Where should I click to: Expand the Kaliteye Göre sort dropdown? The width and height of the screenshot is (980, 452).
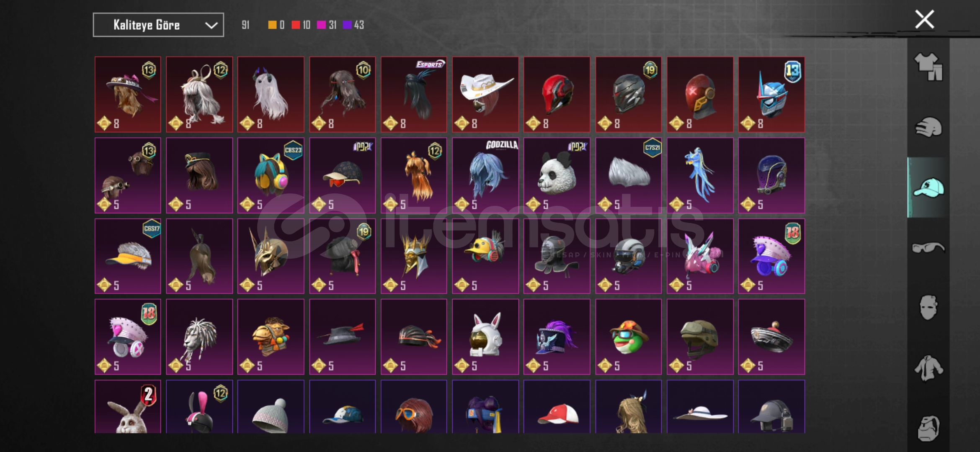[158, 25]
